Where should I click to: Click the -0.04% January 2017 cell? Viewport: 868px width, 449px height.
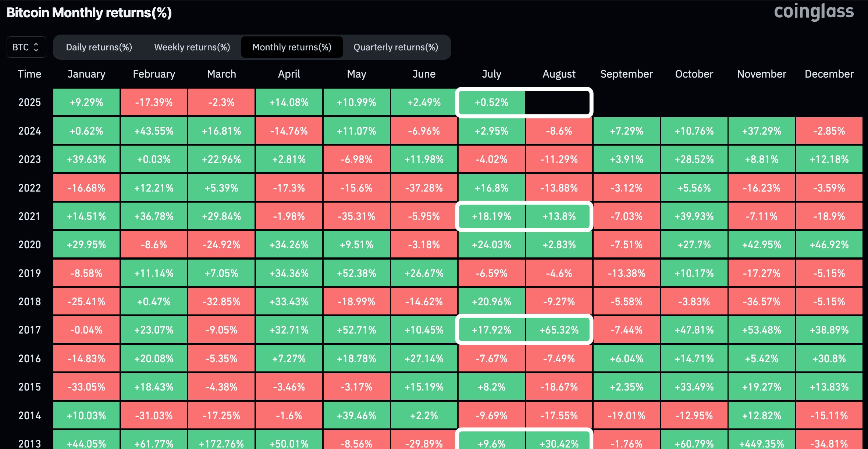(86, 329)
